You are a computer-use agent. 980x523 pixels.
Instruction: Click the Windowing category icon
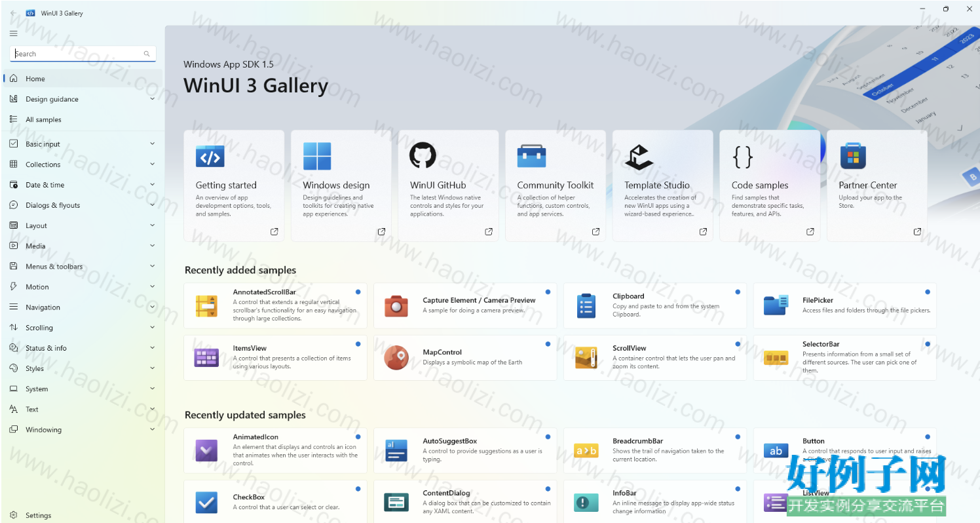(14, 429)
